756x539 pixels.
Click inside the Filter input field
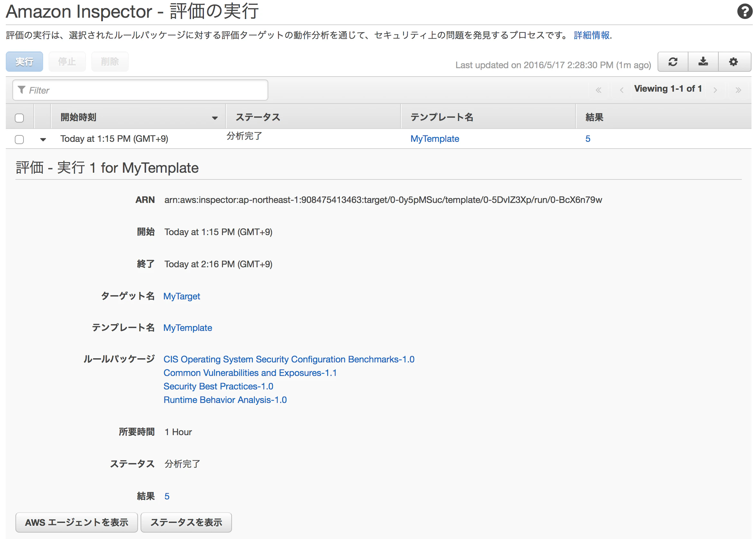(x=139, y=90)
